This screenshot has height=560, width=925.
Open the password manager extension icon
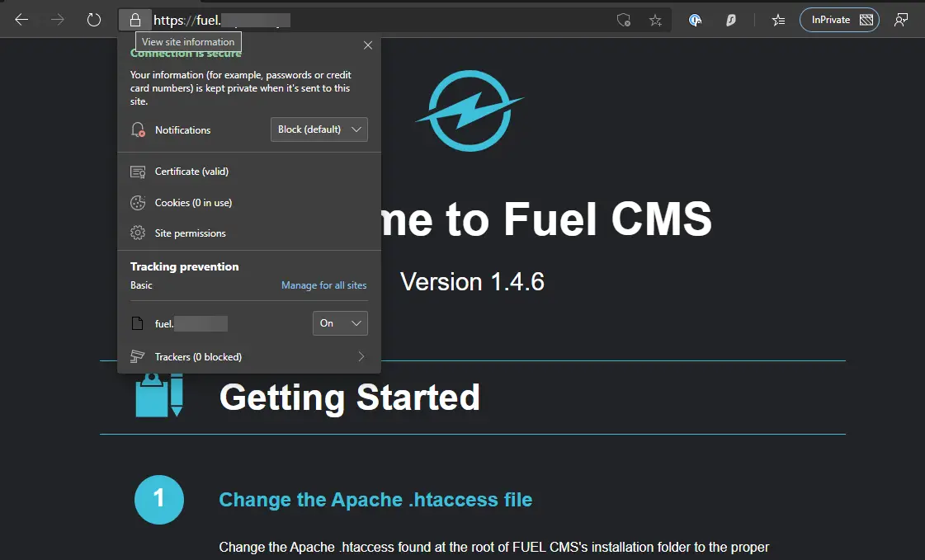coord(695,20)
